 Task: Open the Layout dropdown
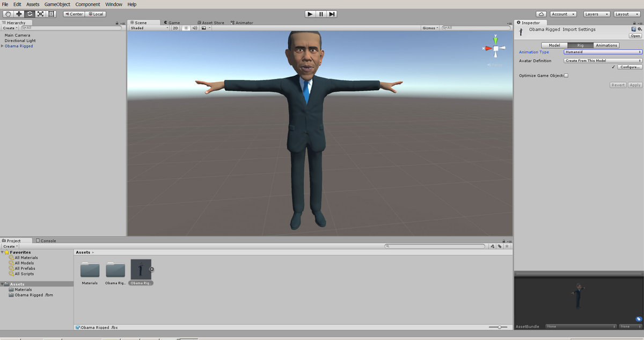click(x=626, y=14)
